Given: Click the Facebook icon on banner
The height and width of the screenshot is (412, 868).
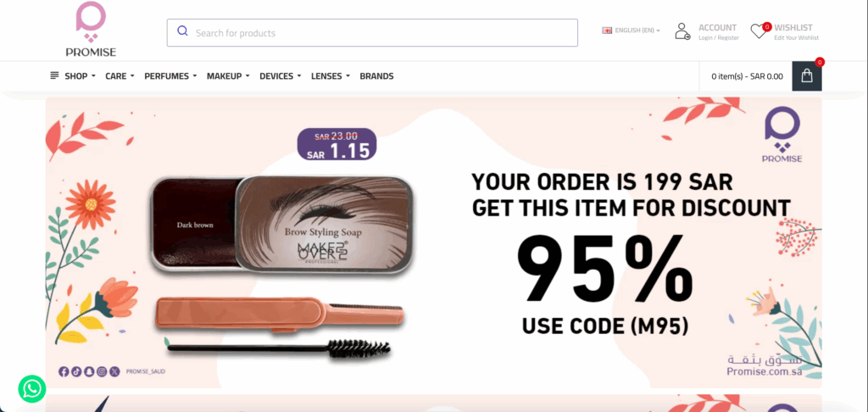Looking at the screenshot, I should point(64,371).
